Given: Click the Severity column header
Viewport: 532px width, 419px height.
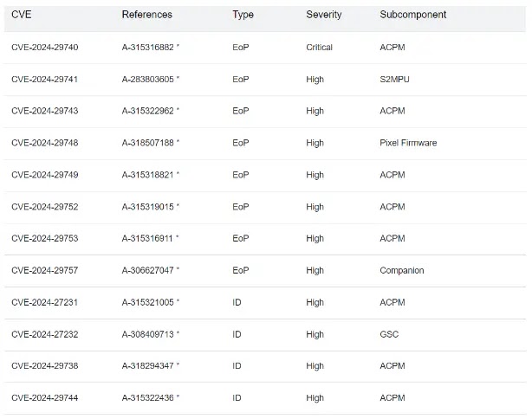Looking at the screenshot, I should tap(324, 15).
